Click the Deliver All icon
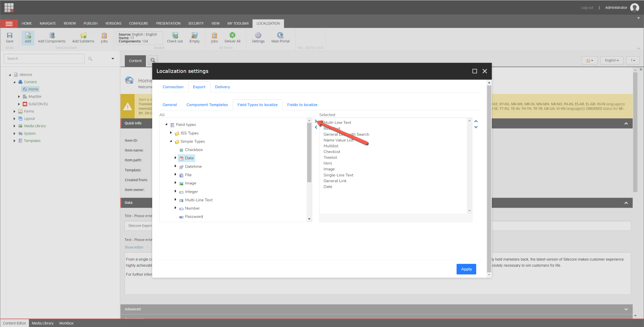 (232, 37)
